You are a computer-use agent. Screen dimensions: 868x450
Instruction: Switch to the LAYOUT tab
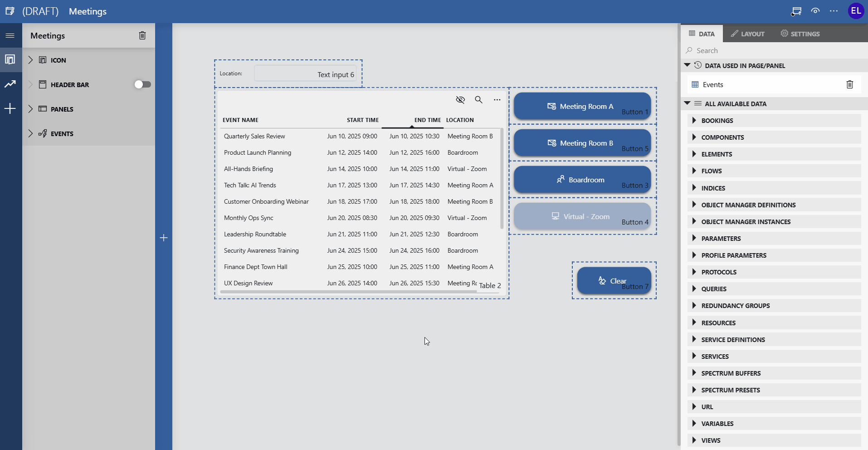(747, 33)
